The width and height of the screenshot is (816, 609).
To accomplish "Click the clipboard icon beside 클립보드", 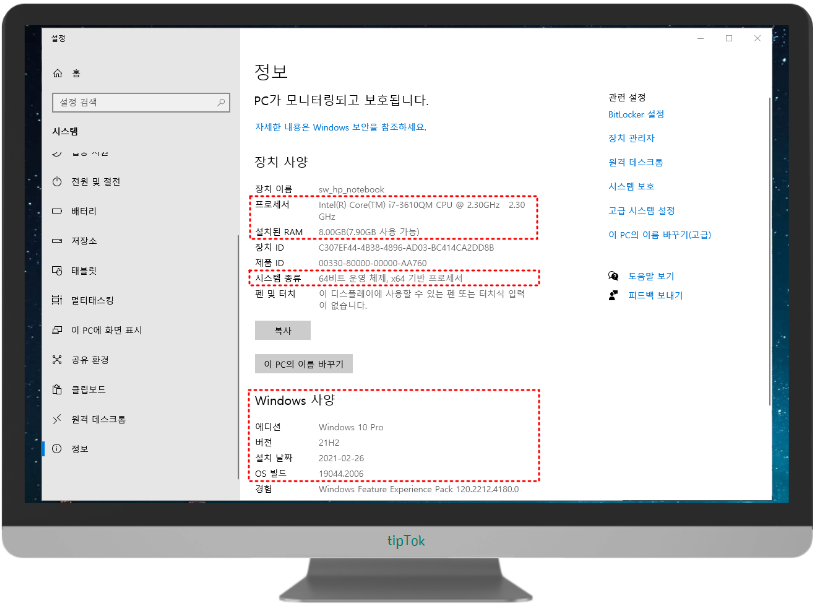I will [57, 389].
